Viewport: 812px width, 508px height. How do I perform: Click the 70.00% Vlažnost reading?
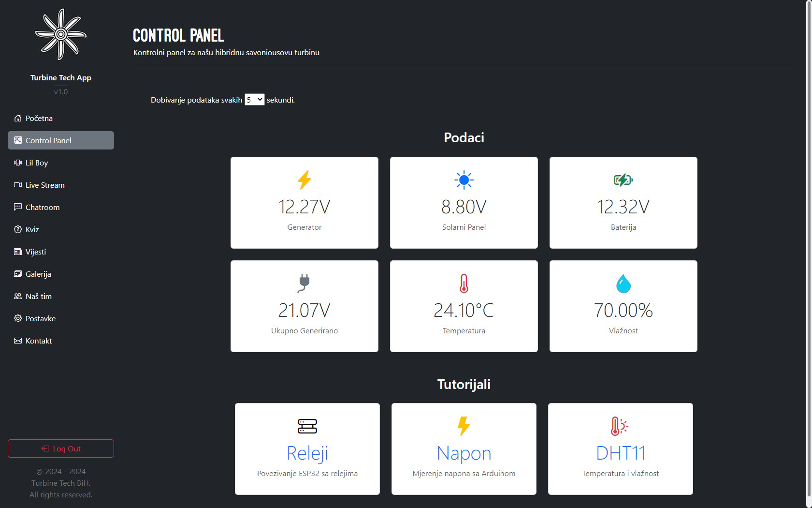[x=623, y=310]
